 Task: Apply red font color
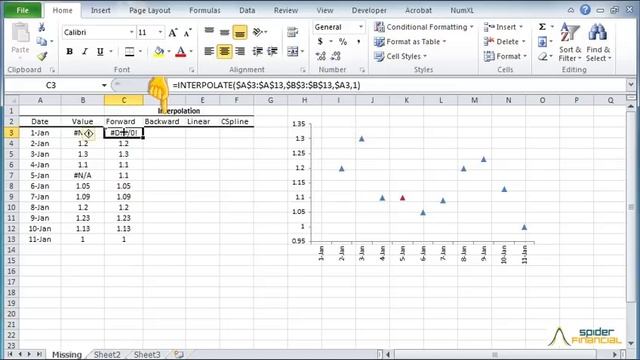181,51
